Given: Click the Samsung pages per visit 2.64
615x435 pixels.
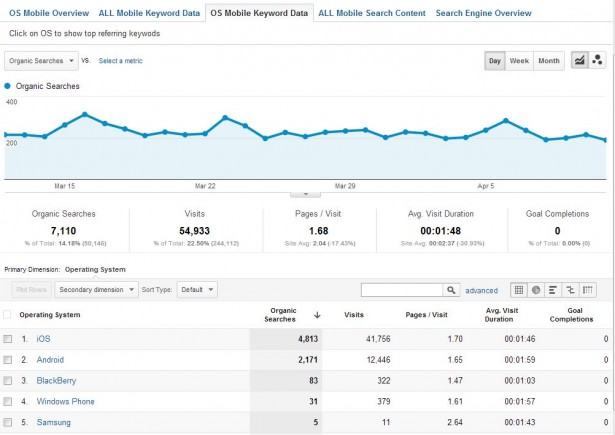Looking at the screenshot, I should pos(455,422).
